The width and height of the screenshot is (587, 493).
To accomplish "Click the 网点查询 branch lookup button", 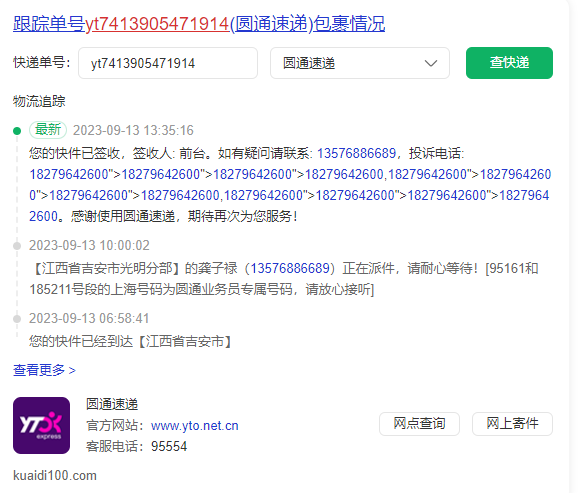I will tap(419, 424).
